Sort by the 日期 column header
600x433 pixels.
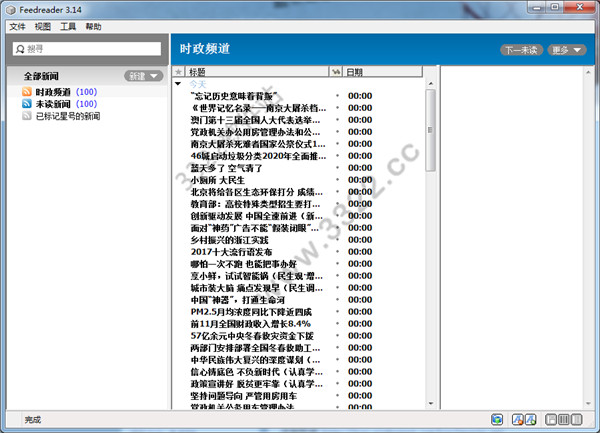click(382, 72)
